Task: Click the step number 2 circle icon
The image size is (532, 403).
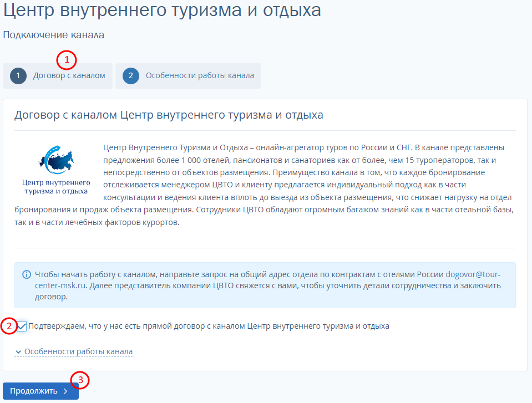Action: [x=130, y=76]
